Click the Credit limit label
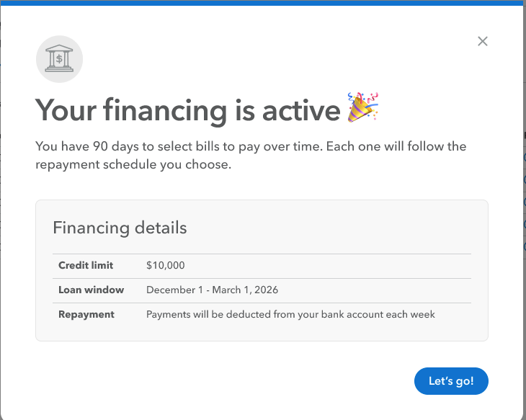 coord(86,265)
